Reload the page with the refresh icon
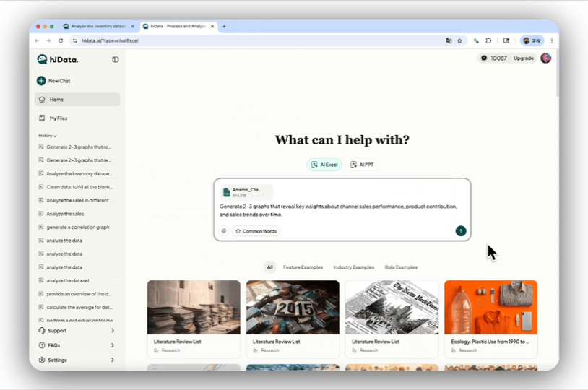Screen dimensions: 588x390 click(x=61, y=40)
